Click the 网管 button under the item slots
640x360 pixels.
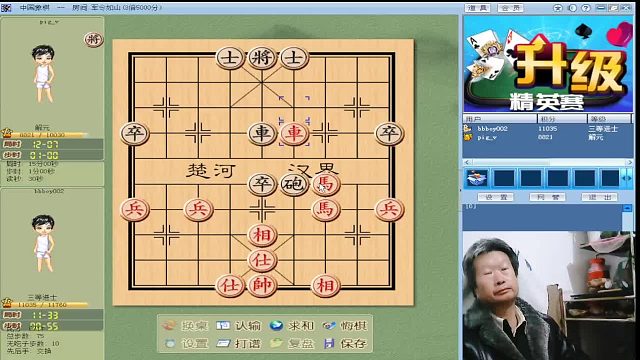[x=547, y=197]
